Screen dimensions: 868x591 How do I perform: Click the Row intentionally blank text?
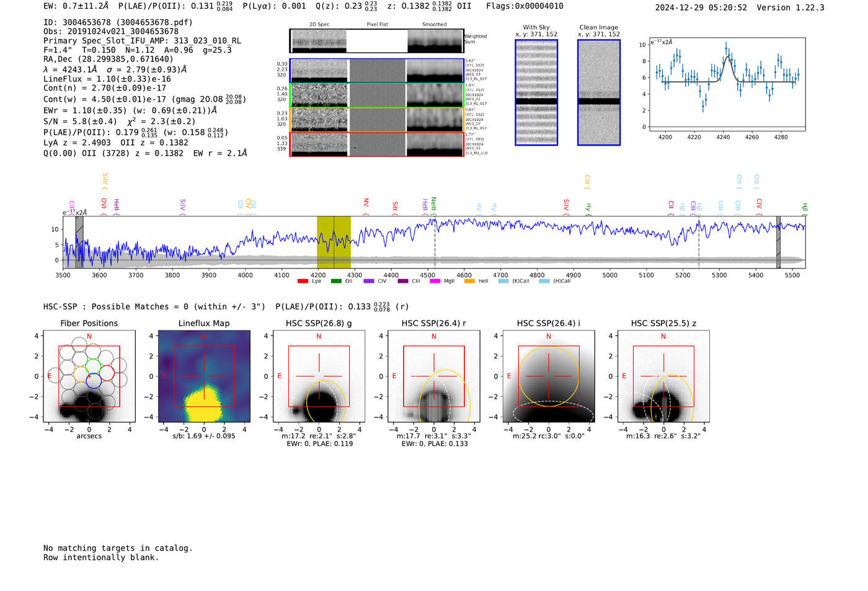click(x=101, y=558)
